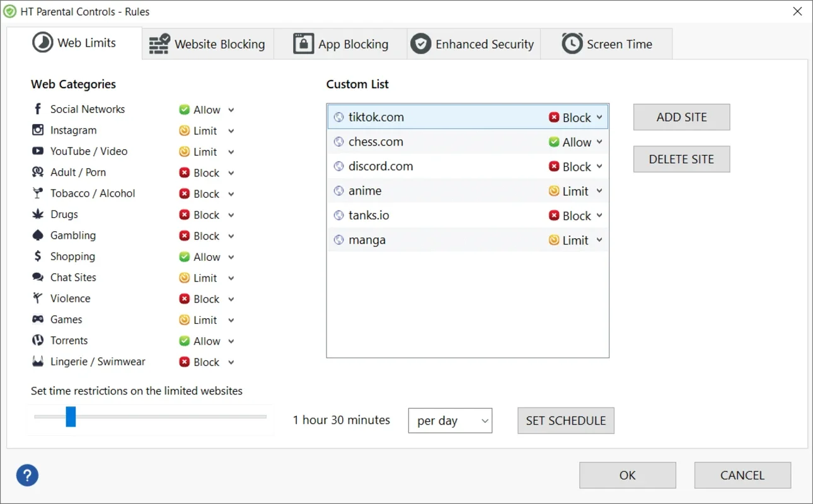Click the Instagram category icon
Screen dimensions: 813x504
[38, 130]
